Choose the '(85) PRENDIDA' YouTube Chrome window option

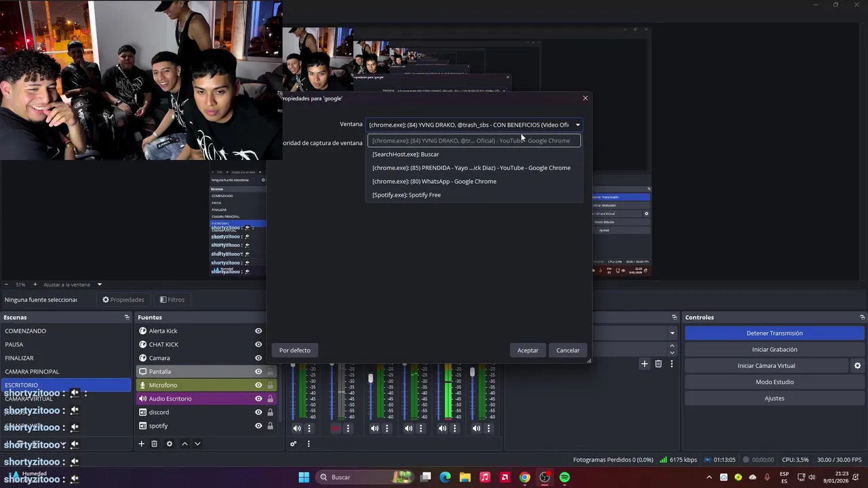click(x=475, y=167)
